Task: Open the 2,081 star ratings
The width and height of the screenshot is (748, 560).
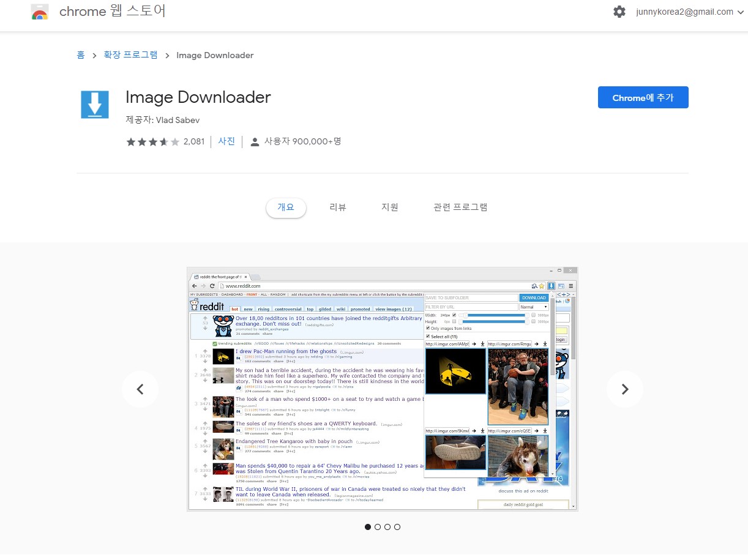Action: (165, 141)
